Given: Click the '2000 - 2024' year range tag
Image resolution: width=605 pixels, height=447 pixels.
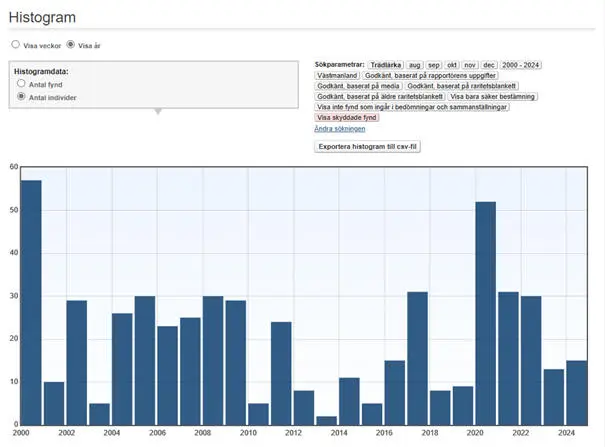Looking at the screenshot, I should [521, 64].
